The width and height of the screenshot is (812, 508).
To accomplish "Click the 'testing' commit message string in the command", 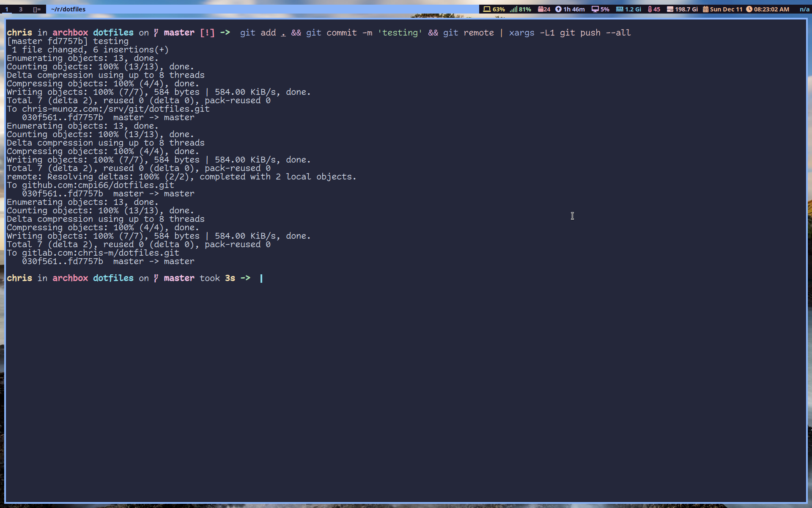I will click(400, 33).
